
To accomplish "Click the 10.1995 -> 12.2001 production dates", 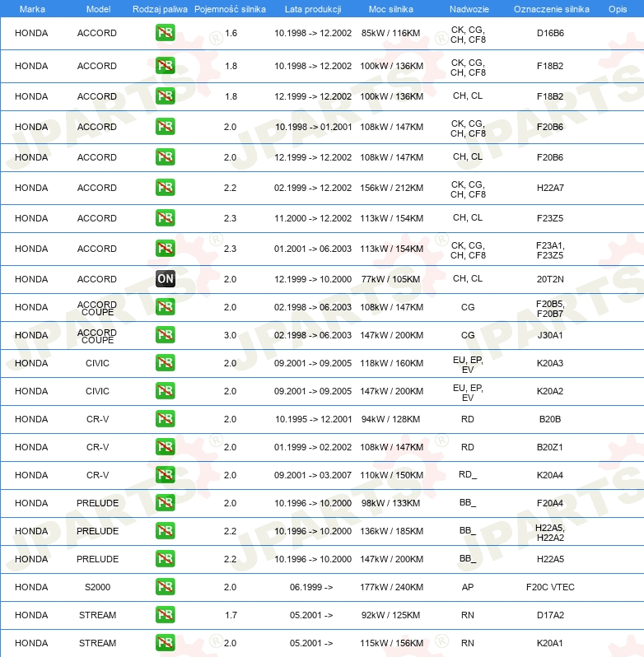I will (313, 419).
